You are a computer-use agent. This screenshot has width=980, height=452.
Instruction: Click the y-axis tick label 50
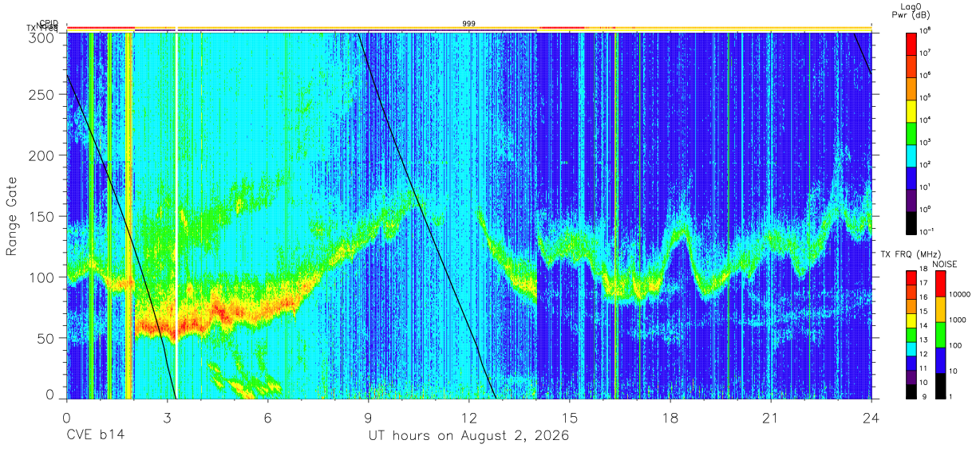click(46, 337)
